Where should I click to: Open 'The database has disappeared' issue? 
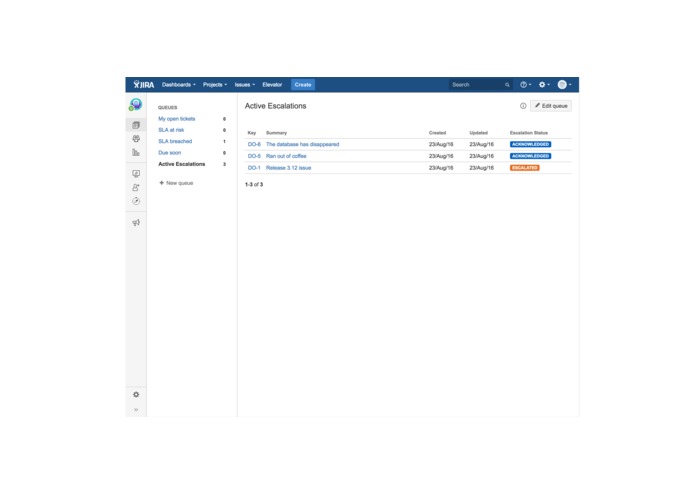302,144
